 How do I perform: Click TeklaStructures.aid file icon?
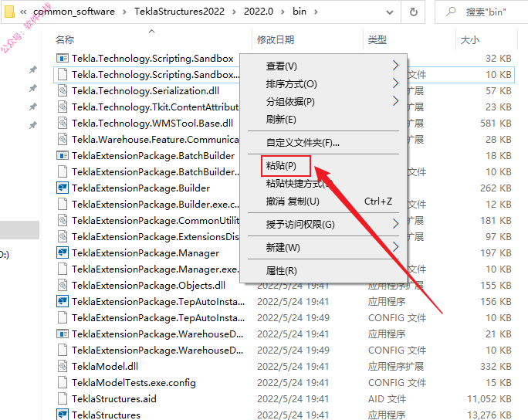point(63,399)
